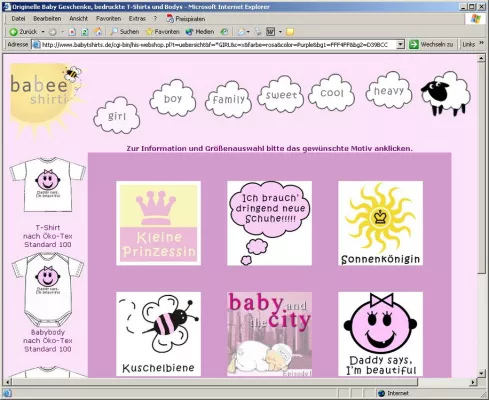489x400 pixels.
Task: Print the page with the printer icon
Action: pyautogui.click(x=258, y=32)
